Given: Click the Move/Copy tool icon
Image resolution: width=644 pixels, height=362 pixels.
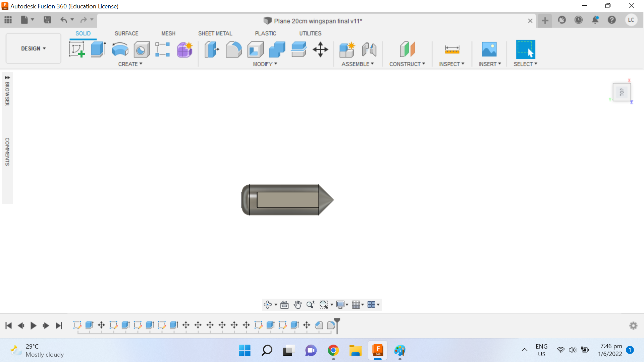Looking at the screenshot, I should click(321, 49).
